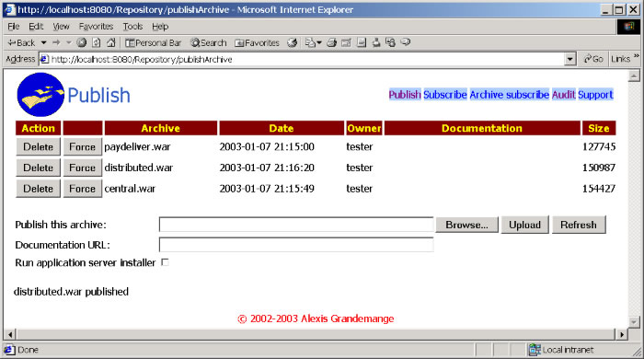This screenshot has height=359, width=644.
Task: Print the page with printer icon
Action: click(331, 42)
